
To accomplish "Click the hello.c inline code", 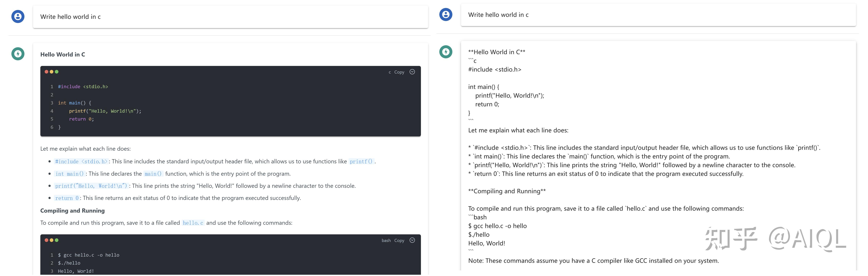I will 193,223.
